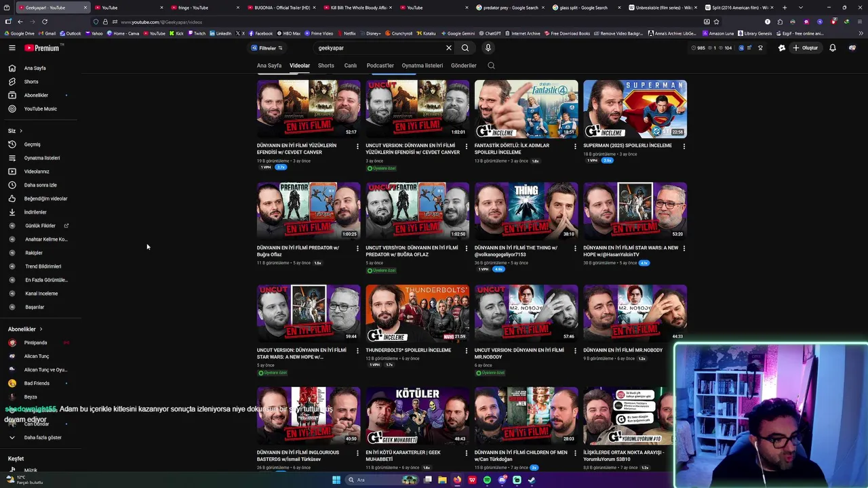Screen dimensions: 868x488
Task: Open Abonelikler feed in sidebar
Action: click(36, 95)
